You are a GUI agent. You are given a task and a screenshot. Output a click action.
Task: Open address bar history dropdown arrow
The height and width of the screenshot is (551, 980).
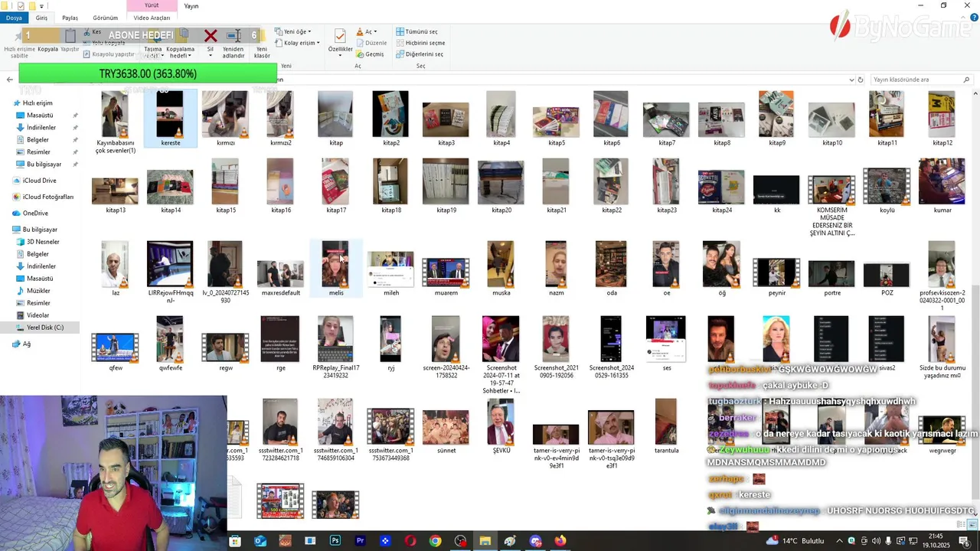pos(852,80)
